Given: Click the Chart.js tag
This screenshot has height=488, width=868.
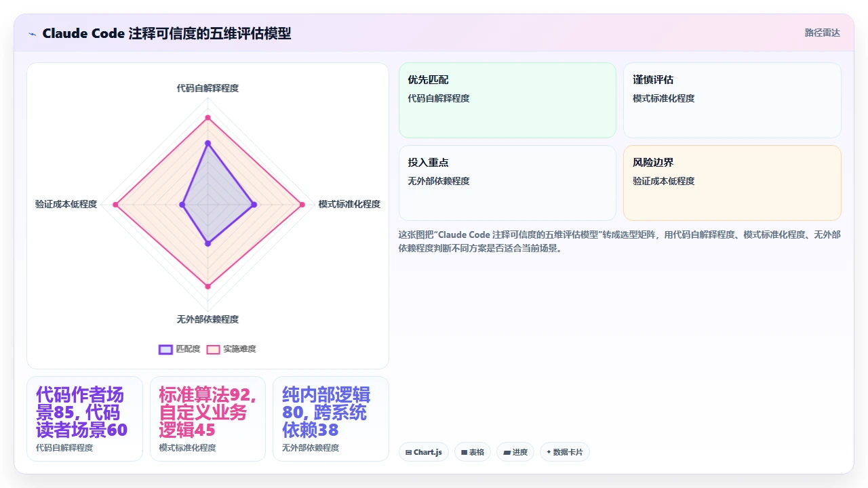Looking at the screenshot, I should tap(424, 452).
